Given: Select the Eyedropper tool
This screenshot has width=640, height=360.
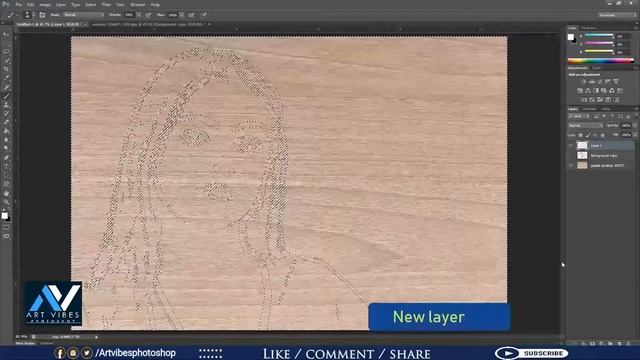Looking at the screenshot, I should [x=6, y=78].
